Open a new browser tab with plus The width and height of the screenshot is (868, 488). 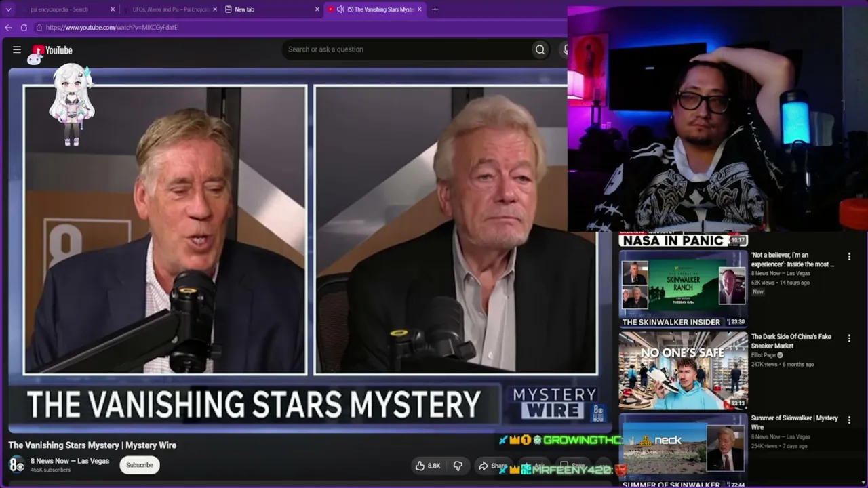(435, 9)
